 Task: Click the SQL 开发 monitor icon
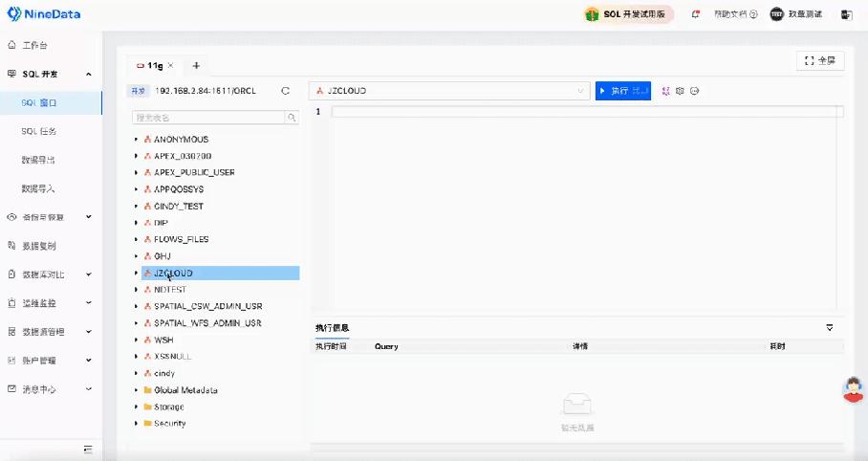[11, 74]
